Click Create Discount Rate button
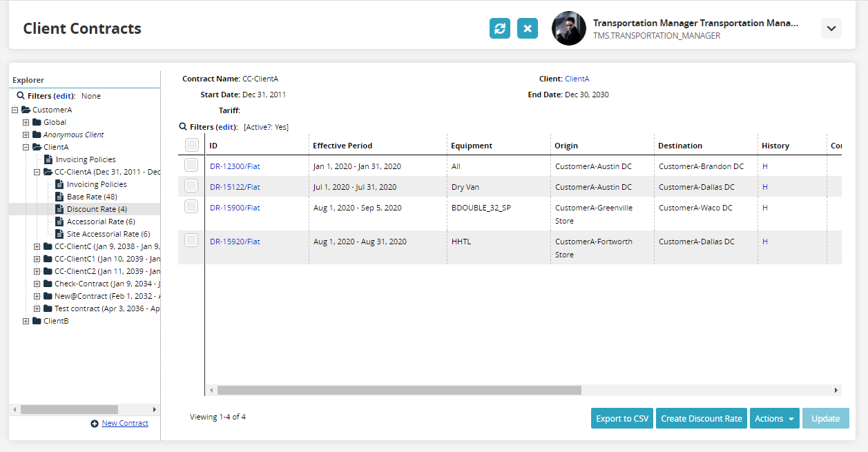Viewport: 868px width, 452px height. [x=702, y=418]
